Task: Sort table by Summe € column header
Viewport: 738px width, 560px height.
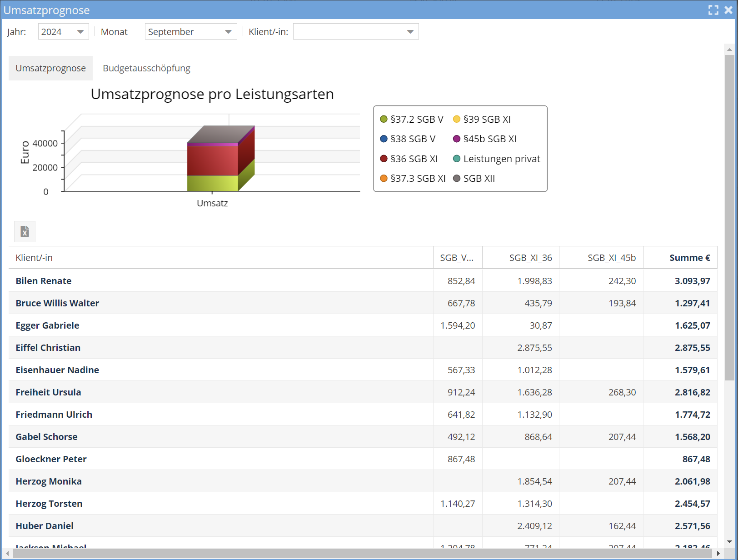Action: tap(689, 258)
